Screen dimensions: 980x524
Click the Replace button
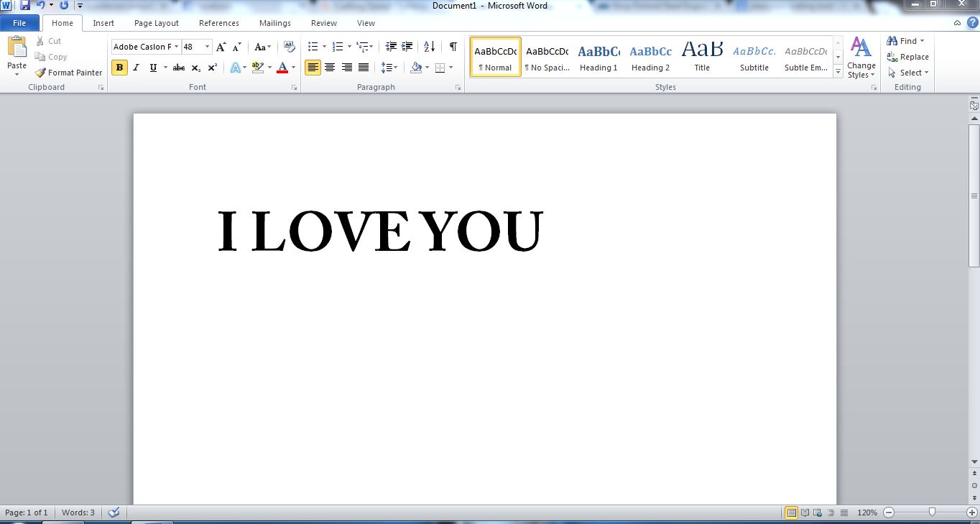coord(907,57)
